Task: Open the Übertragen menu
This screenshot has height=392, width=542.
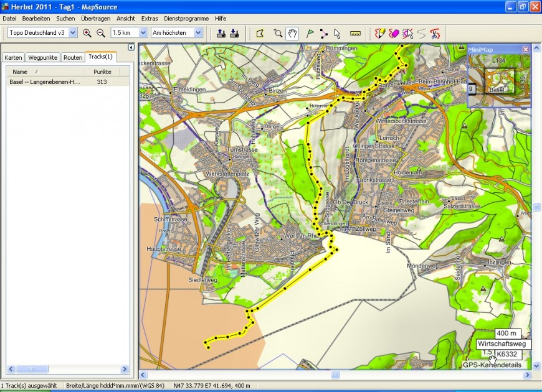Action: pyautogui.click(x=96, y=19)
